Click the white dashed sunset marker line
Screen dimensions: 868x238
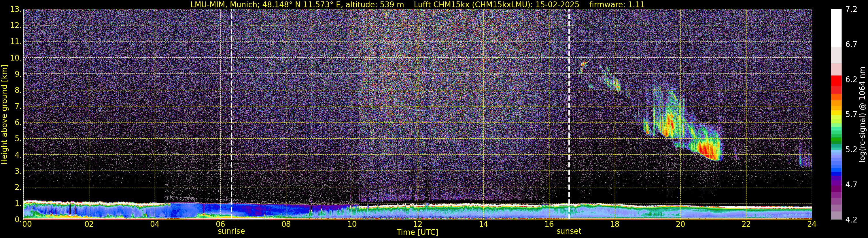click(569, 114)
